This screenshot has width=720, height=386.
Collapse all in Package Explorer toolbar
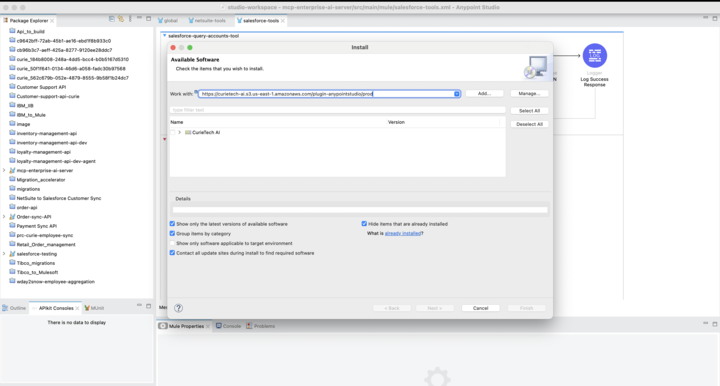click(x=112, y=19)
